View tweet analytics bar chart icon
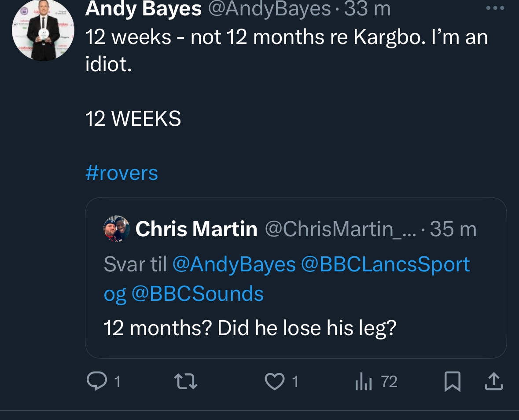Image resolution: width=519 pixels, height=420 pixels. coord(364,381)
